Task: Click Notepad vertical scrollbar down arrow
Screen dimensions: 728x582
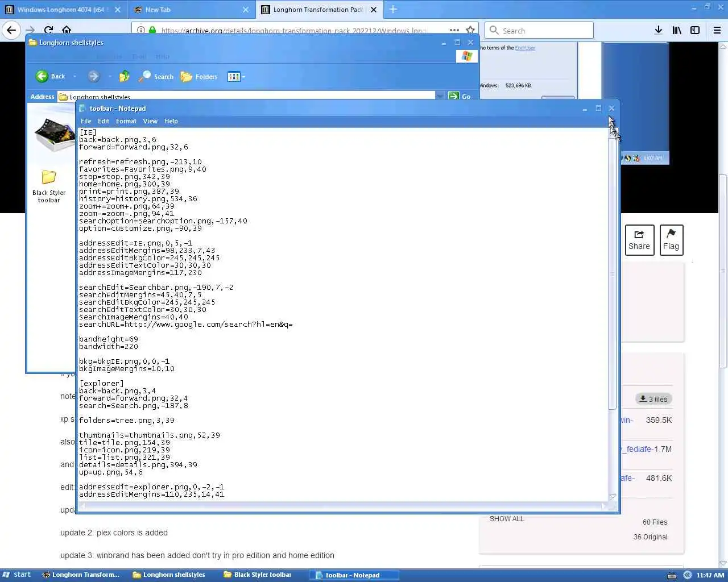Action: point(613,497)
